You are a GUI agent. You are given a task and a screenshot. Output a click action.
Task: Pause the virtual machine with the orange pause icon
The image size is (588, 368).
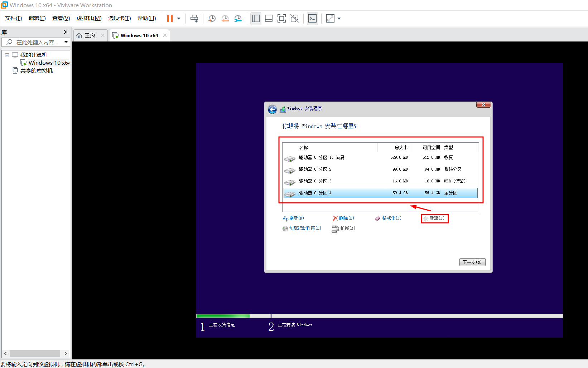[x=170, y=18]
